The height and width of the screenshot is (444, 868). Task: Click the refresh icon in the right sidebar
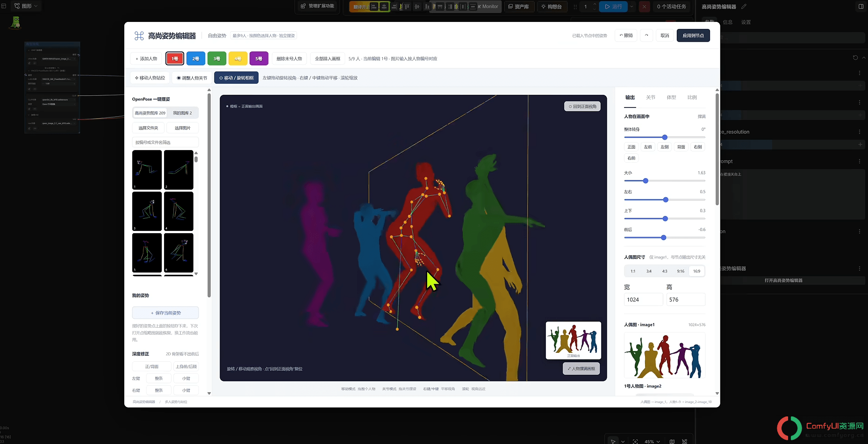[x=855, y=57]
